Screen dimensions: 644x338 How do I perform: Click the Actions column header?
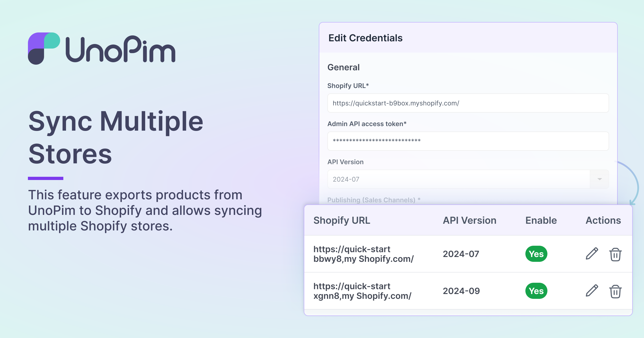[603, 220]
